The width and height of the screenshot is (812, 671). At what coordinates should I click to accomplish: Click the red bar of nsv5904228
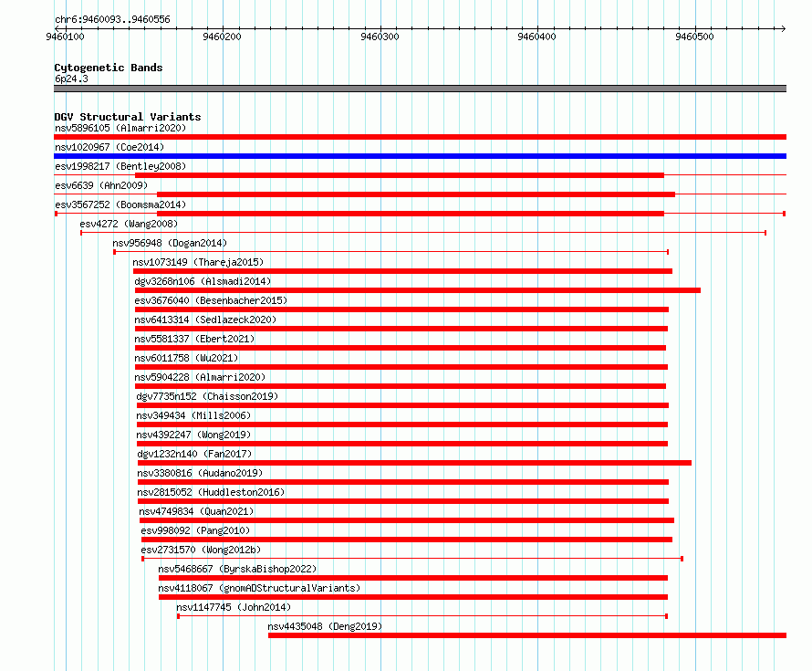tap(401, 386)
